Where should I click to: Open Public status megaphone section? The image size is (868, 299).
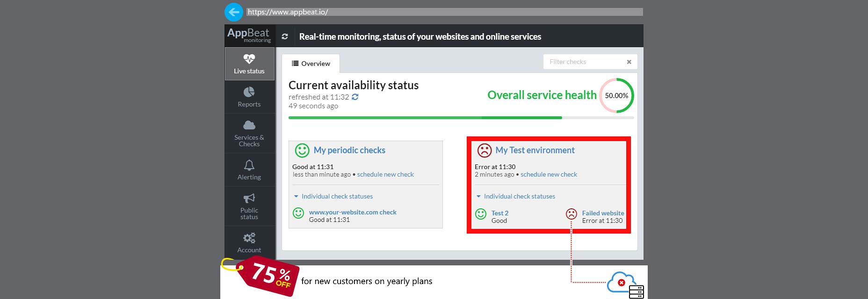[249, 206]
